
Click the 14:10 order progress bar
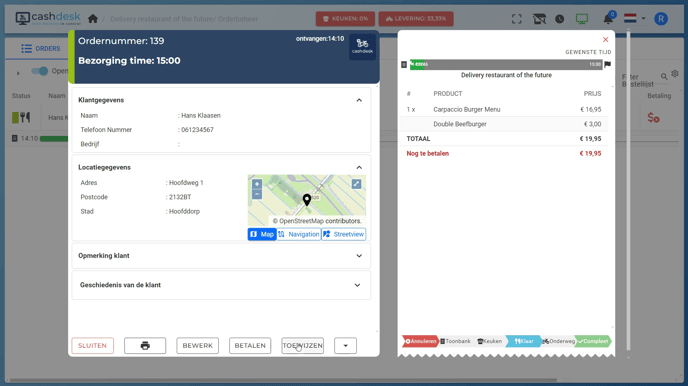click(x=54, y=139)
